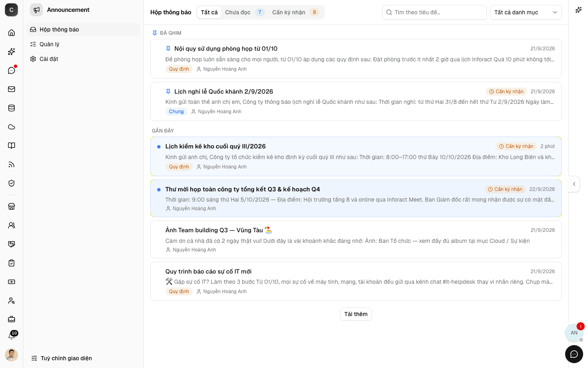588x368 pixels.
Task: Click the sparkle icon in the top-right corner
Action: coord(578,10)
